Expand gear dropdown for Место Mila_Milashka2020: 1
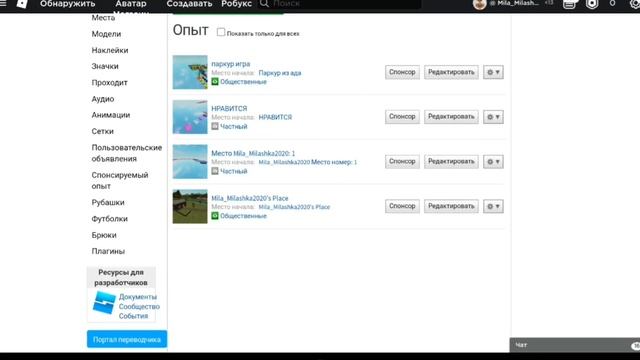640x360 pixels. click(493, 162)
